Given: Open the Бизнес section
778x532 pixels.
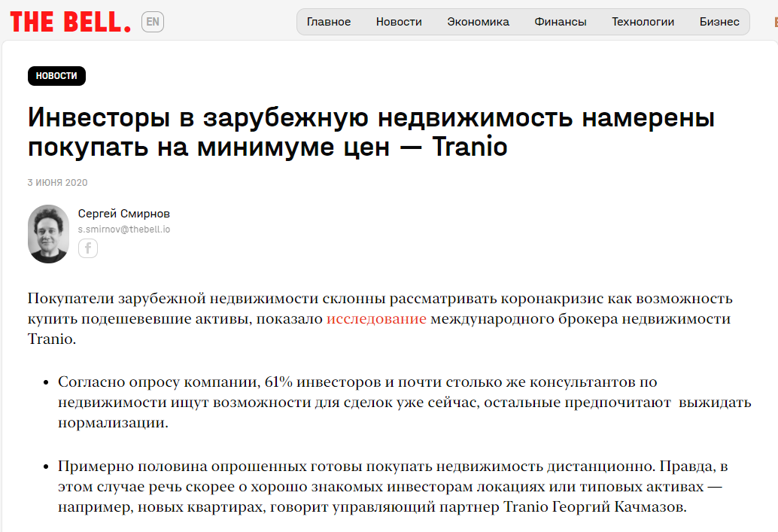Looking at the screenshot, I should tap(719, 22).
